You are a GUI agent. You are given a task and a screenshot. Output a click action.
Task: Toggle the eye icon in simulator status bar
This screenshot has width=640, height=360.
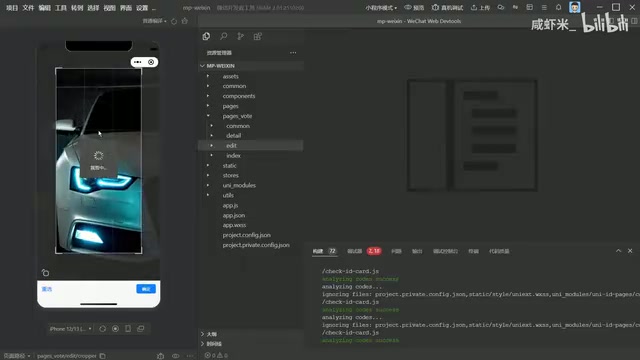pos(176,356)
